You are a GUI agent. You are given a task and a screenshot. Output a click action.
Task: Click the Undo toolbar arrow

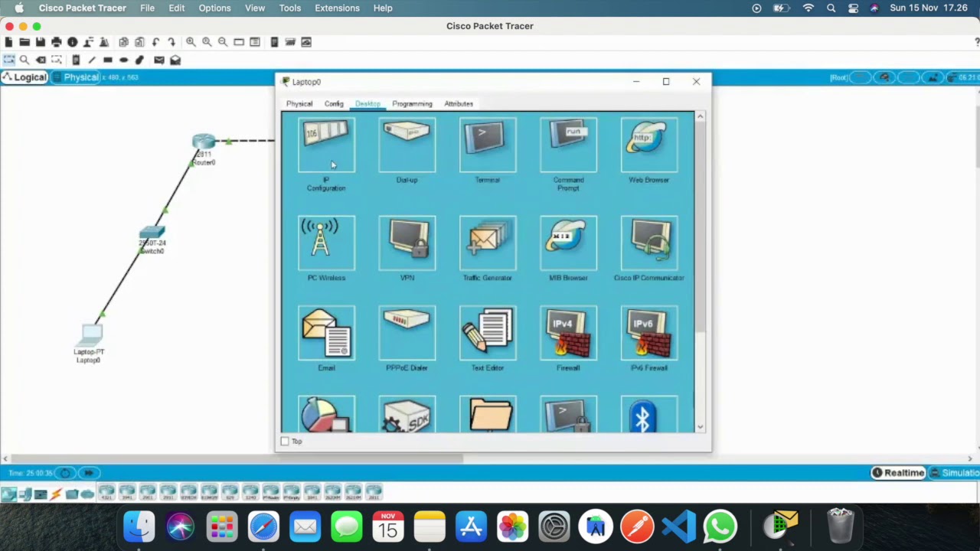coord(155,42)
